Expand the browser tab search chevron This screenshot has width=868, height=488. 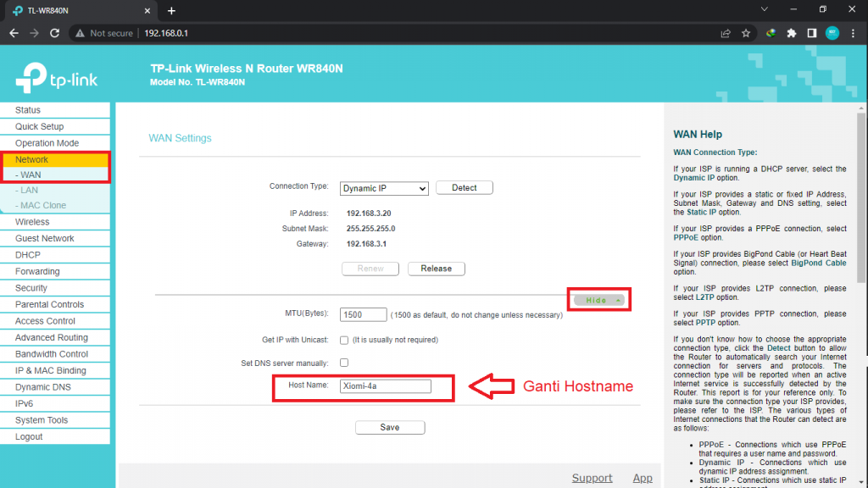765,8
